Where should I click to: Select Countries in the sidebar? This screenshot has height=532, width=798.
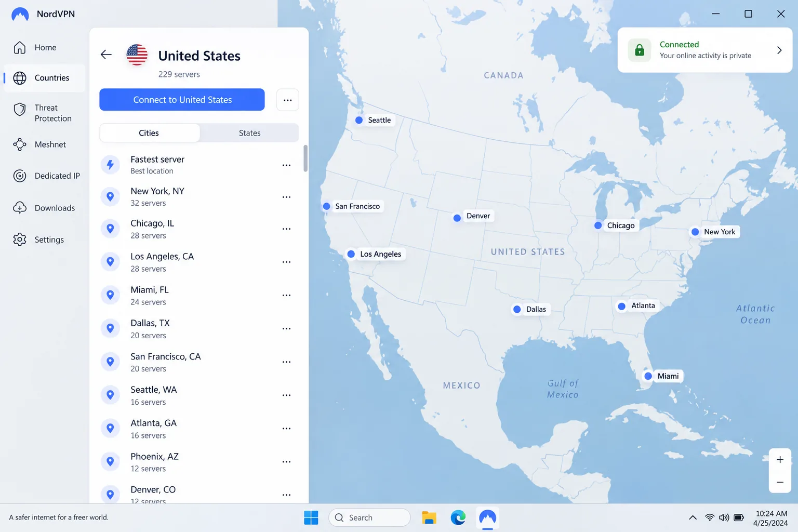(x=44, y=78)
